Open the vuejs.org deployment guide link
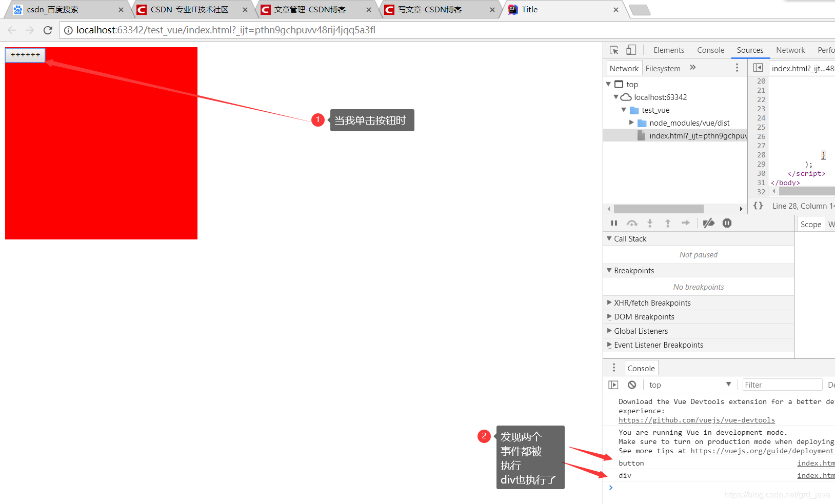 click(762, 451)
